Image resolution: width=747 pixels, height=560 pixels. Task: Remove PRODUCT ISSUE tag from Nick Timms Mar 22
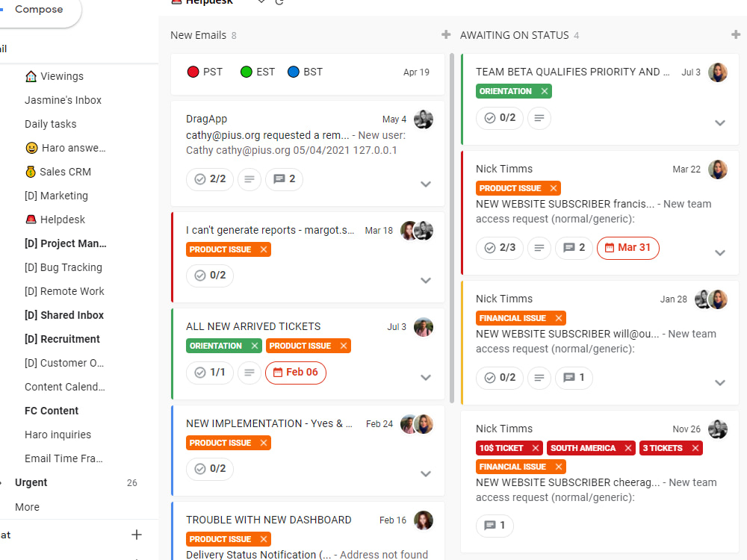pos(553,188)
